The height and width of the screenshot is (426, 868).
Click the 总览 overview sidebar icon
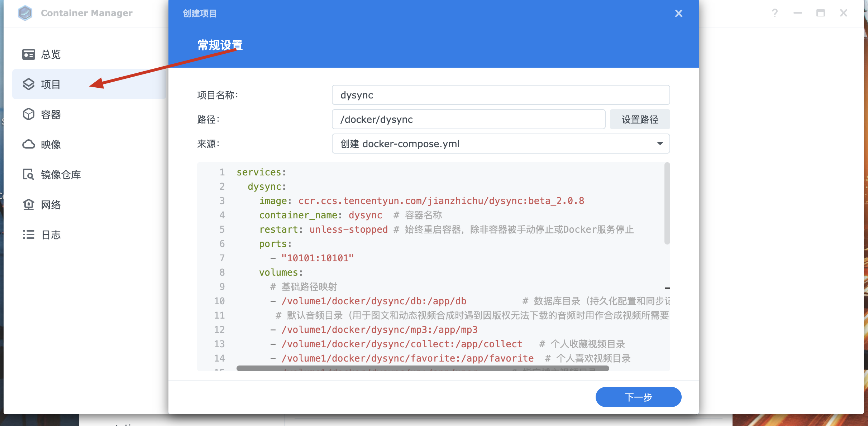[28, 54]
